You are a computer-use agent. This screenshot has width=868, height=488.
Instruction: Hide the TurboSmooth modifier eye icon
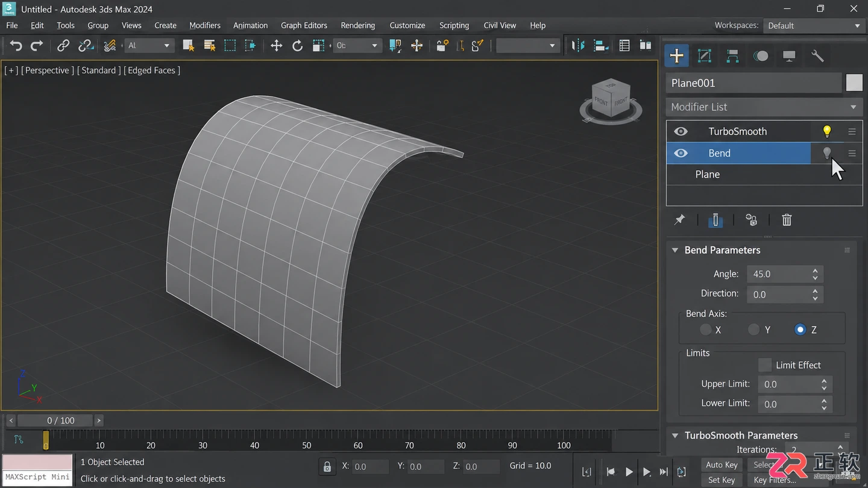point(681,131)
